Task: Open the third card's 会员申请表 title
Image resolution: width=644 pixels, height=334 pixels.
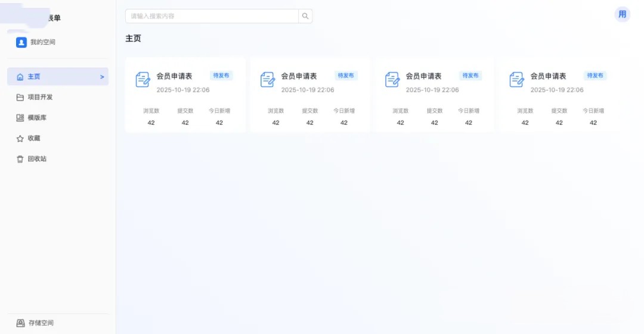Action: click(423, 76)
